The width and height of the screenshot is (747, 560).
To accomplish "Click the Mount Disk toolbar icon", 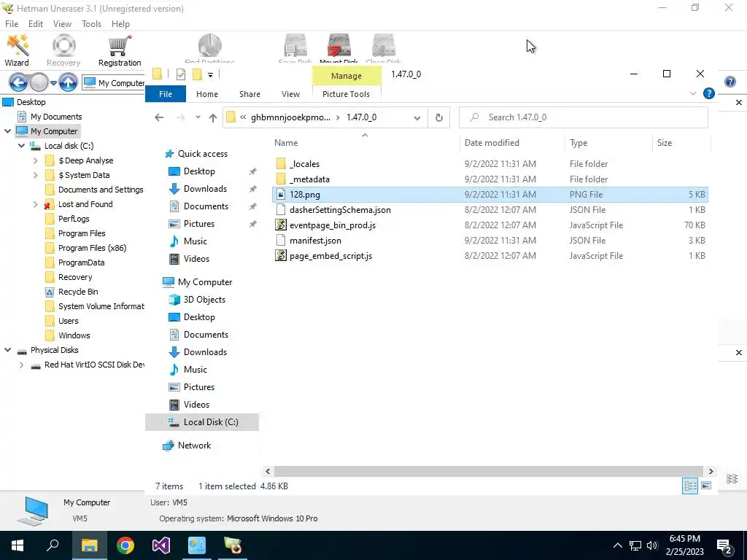I will click(338, 47).
